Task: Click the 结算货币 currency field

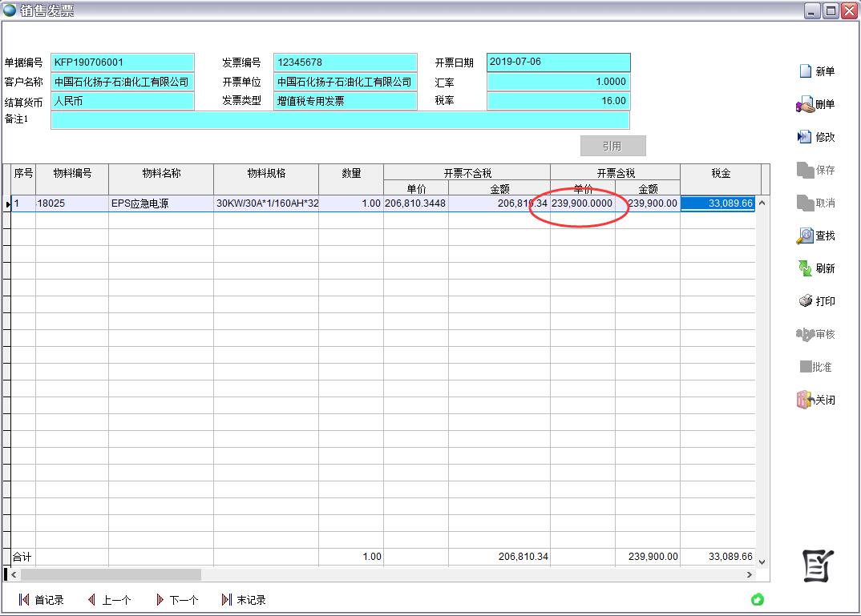Action: pyautogui.click(x=122, y=101)
